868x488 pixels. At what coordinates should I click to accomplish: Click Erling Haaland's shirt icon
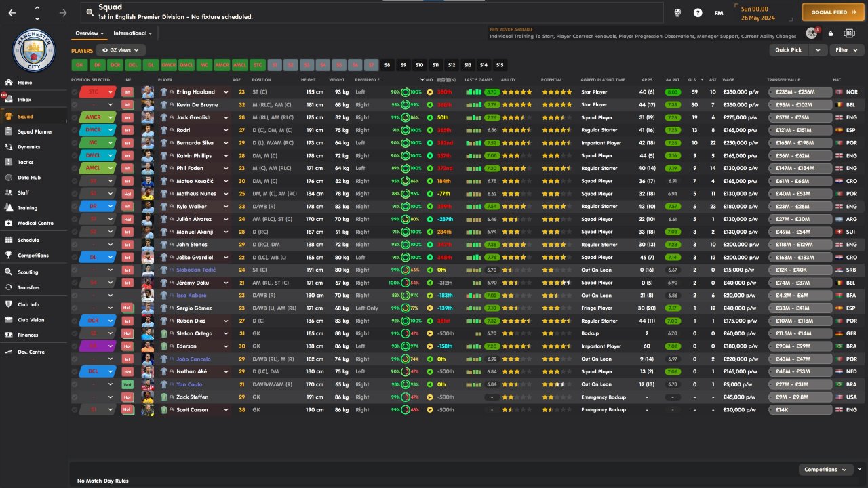163,92
